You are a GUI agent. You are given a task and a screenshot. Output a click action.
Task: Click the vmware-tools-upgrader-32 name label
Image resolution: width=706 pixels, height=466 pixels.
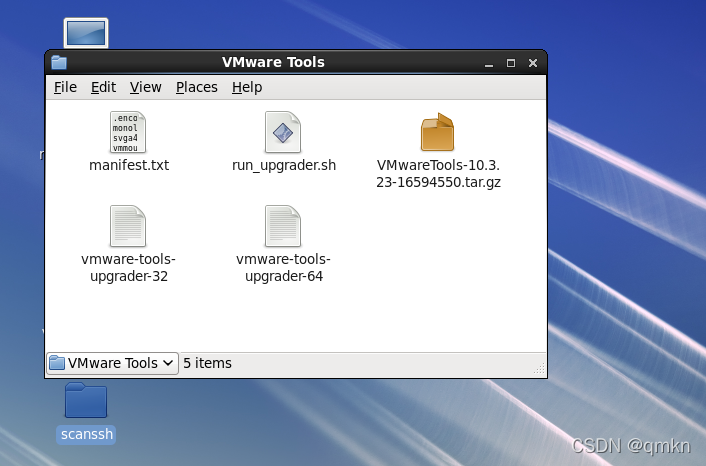coord(129,267)
